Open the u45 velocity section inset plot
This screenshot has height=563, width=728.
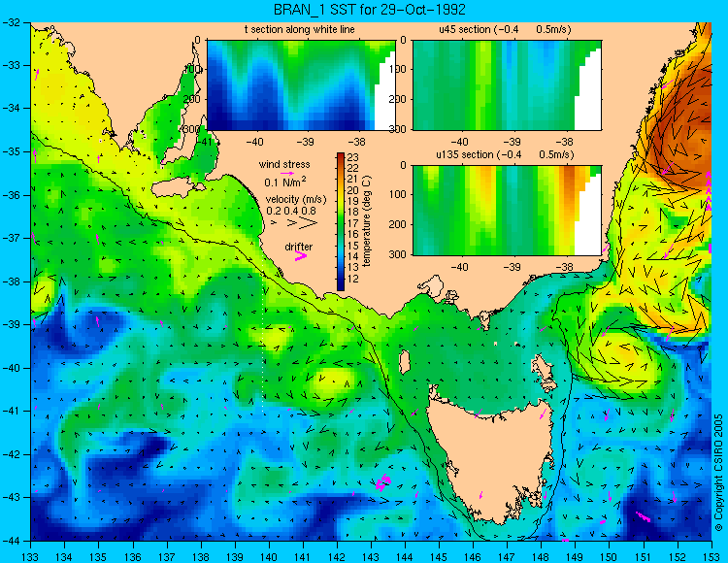(507, 85)
